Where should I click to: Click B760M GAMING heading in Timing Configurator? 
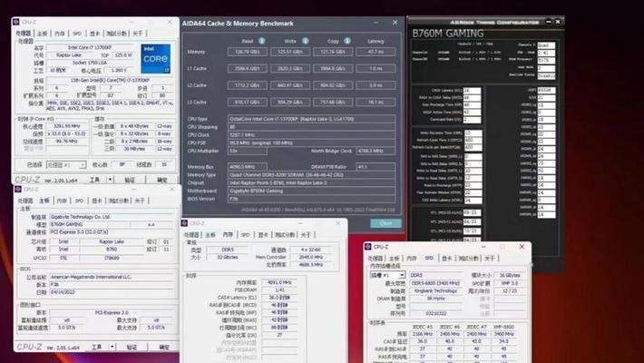448,33
